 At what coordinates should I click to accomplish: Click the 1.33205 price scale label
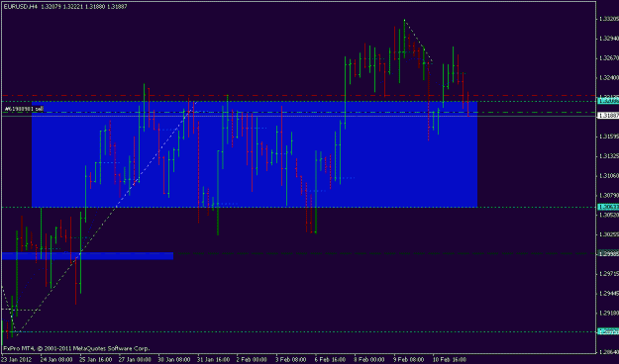609,19
